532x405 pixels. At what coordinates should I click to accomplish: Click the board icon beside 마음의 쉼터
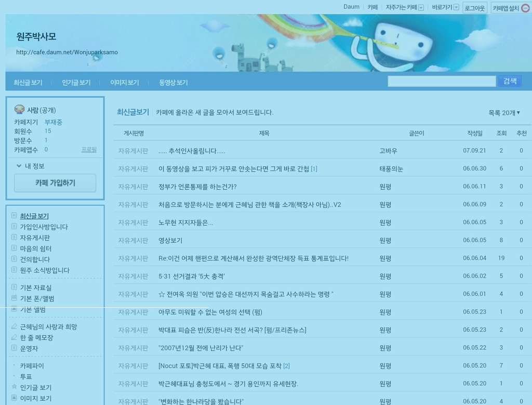tap(14, 248)
